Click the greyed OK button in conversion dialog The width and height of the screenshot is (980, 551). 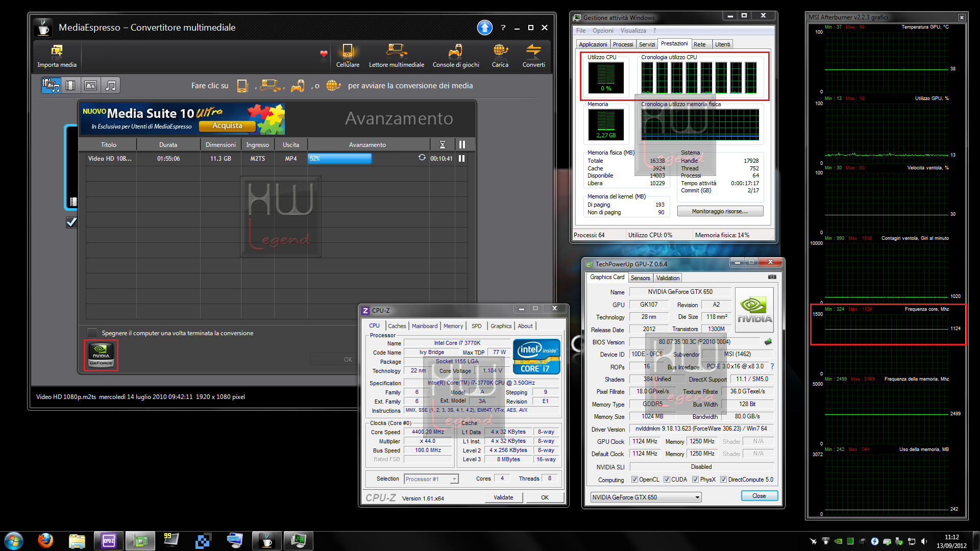click(x=348, y=359)
